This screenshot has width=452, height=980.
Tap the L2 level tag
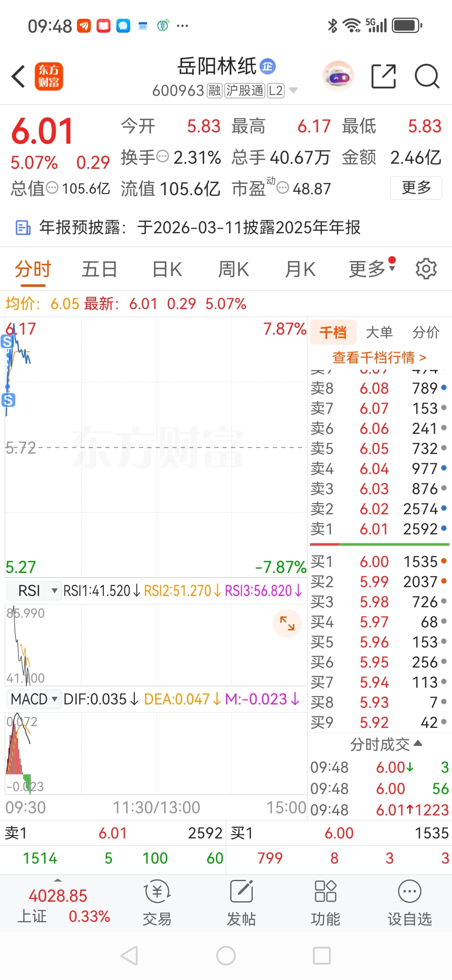pos(276,90)
